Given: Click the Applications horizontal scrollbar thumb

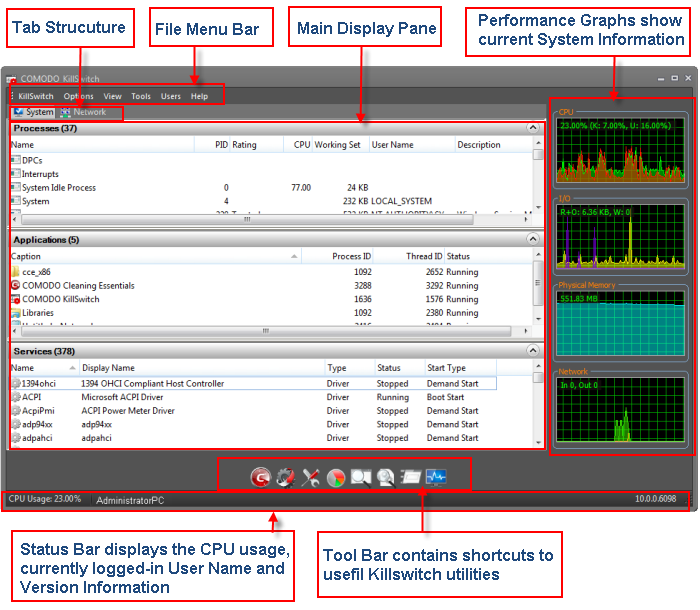Looking at the screenshot, I should (266, 331).
